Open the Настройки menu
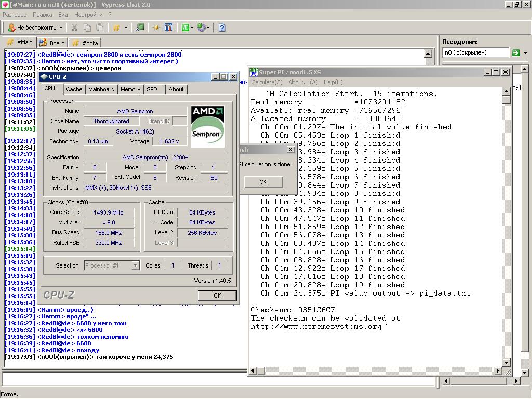Screen dimensions: 532x399 (88, 15)
